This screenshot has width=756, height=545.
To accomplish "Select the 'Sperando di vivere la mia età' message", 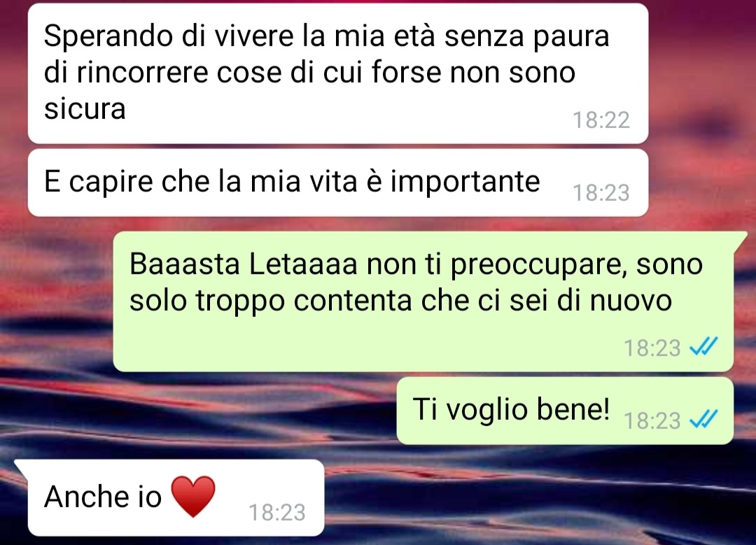I will [x=338, y=73].
